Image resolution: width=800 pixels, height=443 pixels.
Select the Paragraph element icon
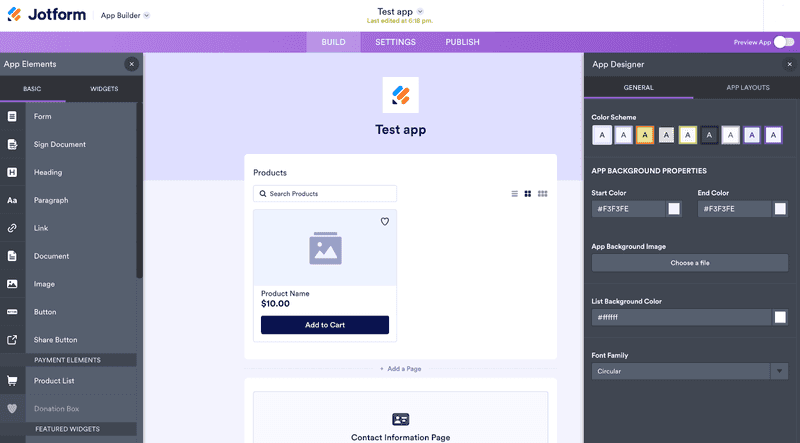[x=12, y=200]
